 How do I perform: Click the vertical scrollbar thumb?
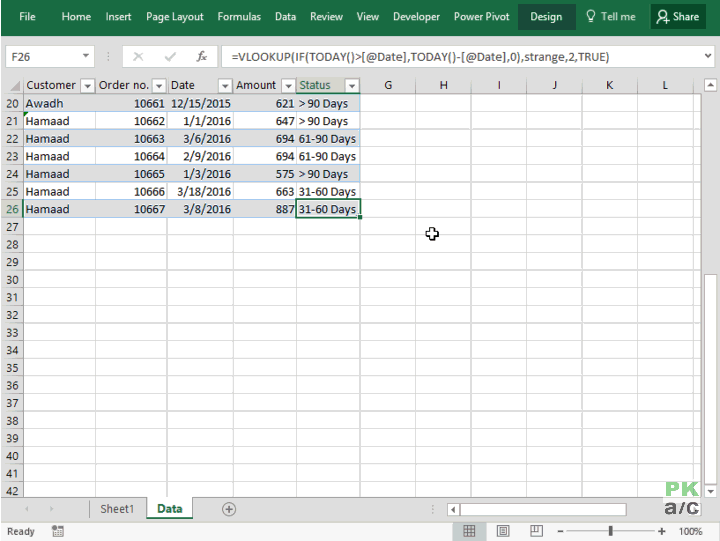coord(710,379)
